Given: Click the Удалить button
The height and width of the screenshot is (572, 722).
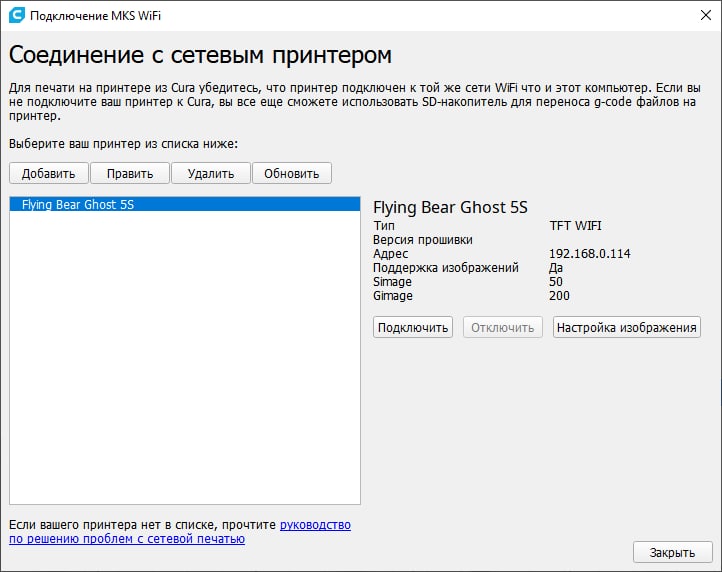Looking at the screenshot, I should click(211, 173).
